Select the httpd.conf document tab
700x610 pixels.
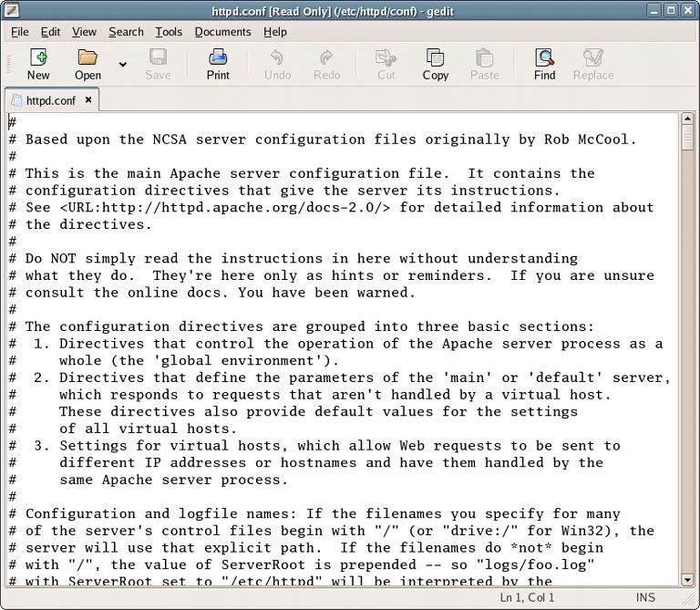point(50,100)
